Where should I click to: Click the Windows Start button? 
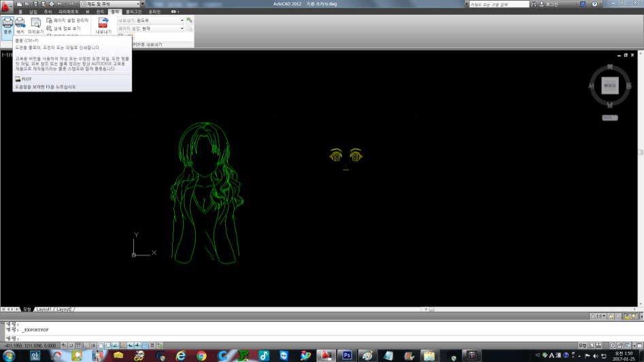coord(8,355)
